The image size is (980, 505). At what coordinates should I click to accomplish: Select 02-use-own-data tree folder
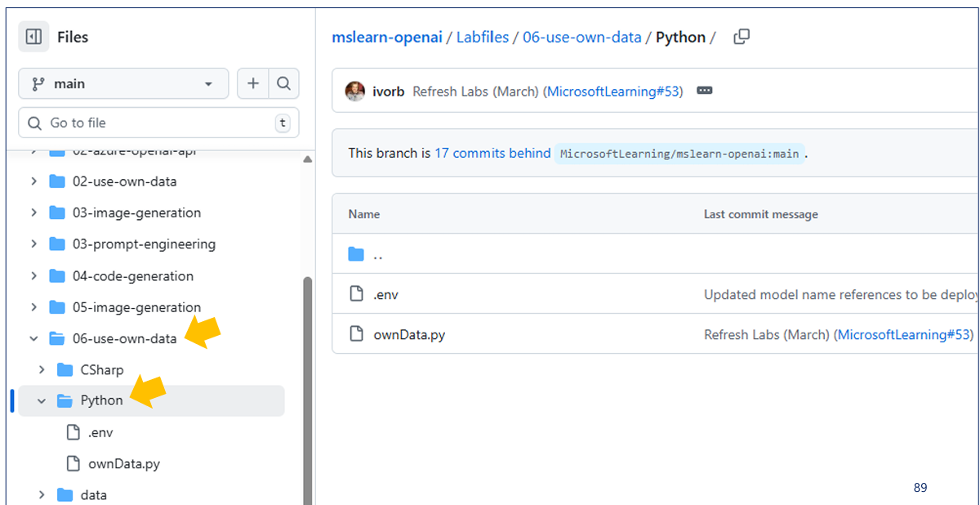[124, 181]
